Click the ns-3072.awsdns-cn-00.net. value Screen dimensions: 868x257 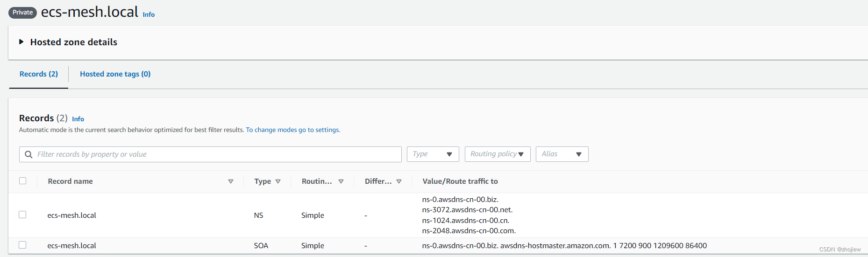[467, 209]
